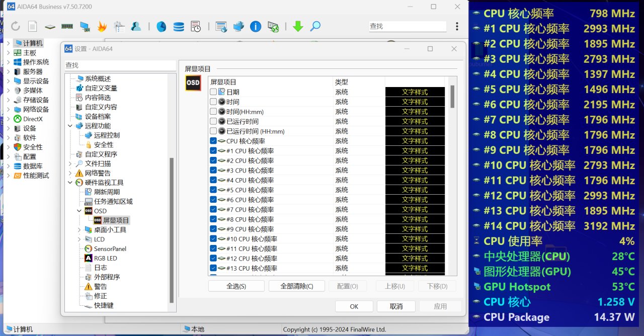The height and width of the screenshot is (336, 644).
Task: Click the 全部清除(C) button
Action: 297,286
